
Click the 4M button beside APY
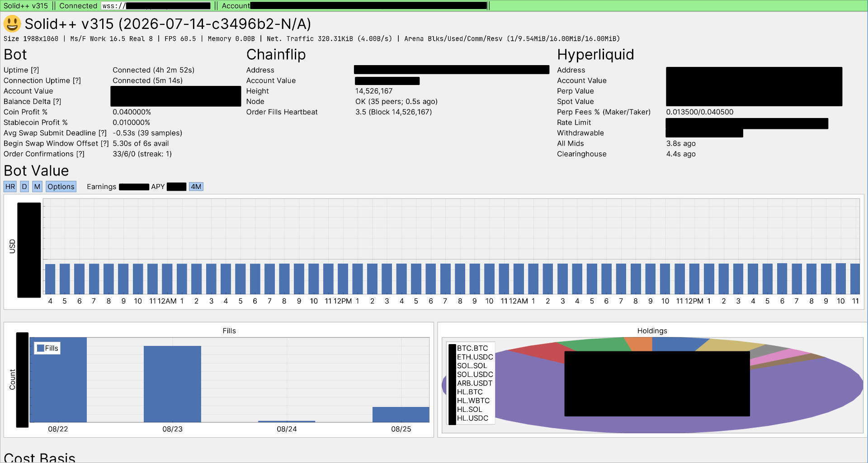[x=196, y=187]
